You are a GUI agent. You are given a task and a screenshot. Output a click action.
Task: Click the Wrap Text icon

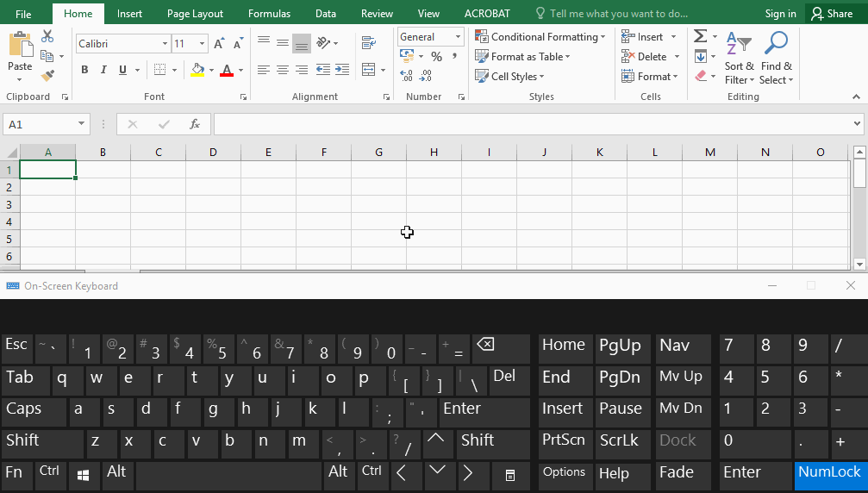pos(369,43)
